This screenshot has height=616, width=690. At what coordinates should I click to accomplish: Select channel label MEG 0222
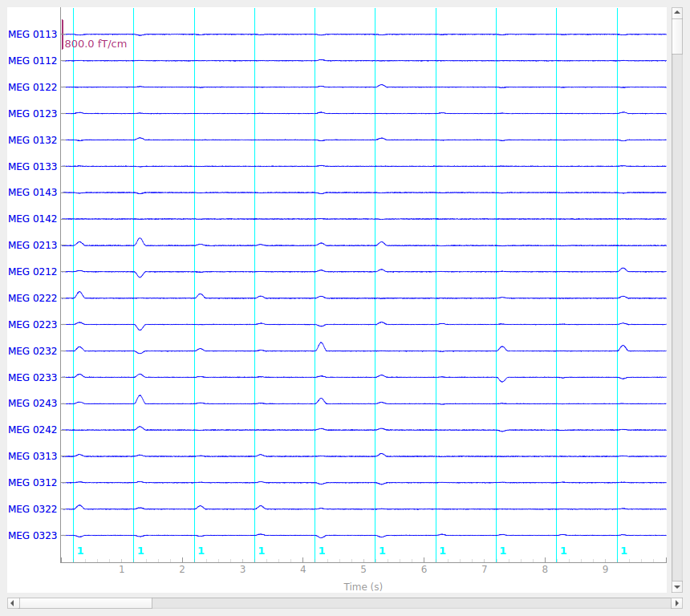coord(33,298)
